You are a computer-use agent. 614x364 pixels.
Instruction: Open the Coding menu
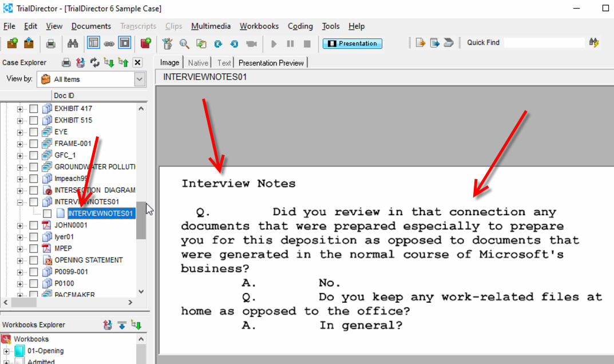(300, 26)
